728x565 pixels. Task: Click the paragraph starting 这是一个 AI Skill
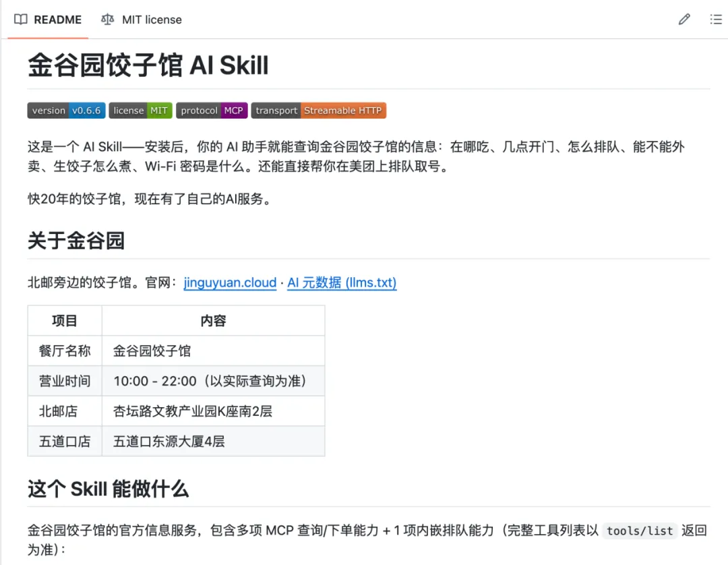(x=356, y=156)
